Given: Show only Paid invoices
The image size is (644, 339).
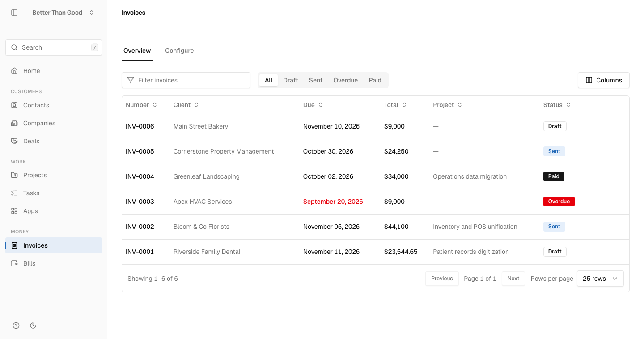Looking at the screenshot, I should pyautogui.click(x=375, y=80).
